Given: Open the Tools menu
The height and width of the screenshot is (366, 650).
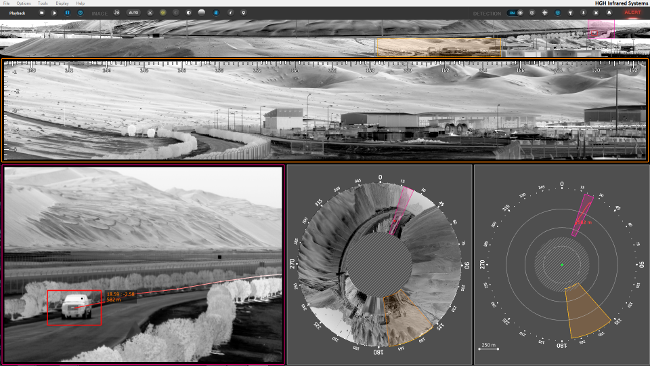Looking at the screenshot, I should click(43, 3).
